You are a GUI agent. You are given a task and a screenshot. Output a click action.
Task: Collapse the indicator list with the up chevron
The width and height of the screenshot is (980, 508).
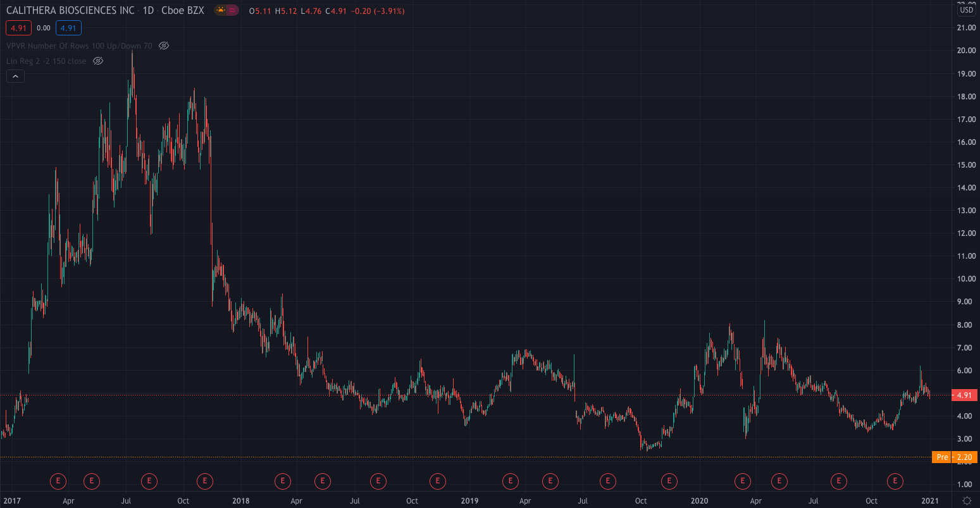pyautogui.click(x=15, y=75)
